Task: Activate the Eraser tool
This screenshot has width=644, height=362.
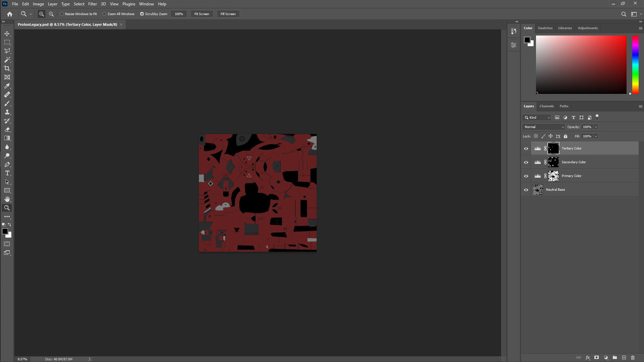Action: pos(7,129)
